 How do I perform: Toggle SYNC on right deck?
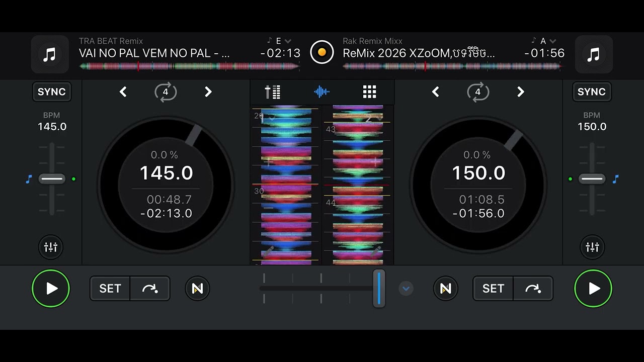point(592,92)
